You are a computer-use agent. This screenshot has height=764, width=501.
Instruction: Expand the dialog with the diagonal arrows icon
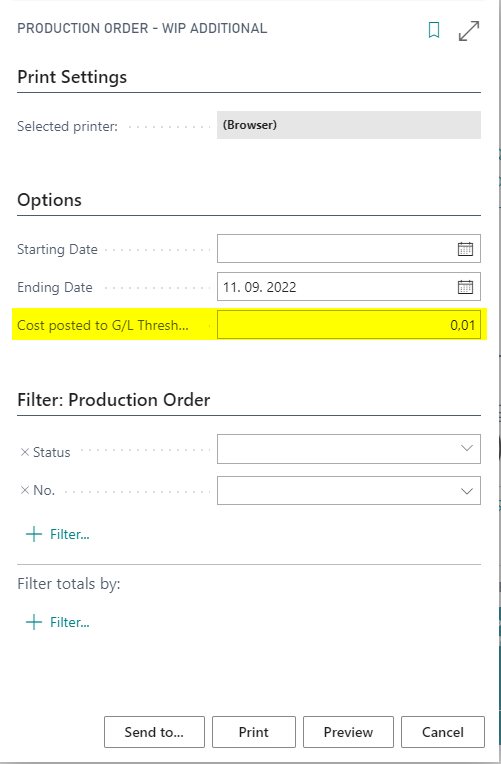point(469,31)
